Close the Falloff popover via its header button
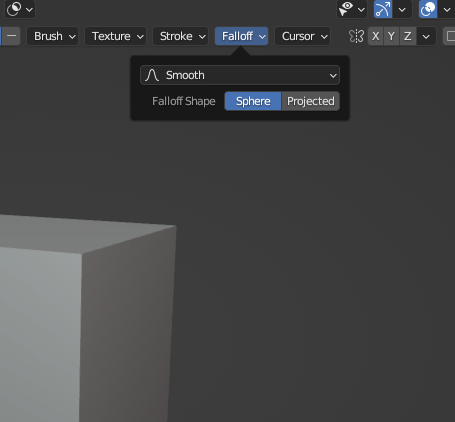 pyautogui.click(x=241, y=36)
